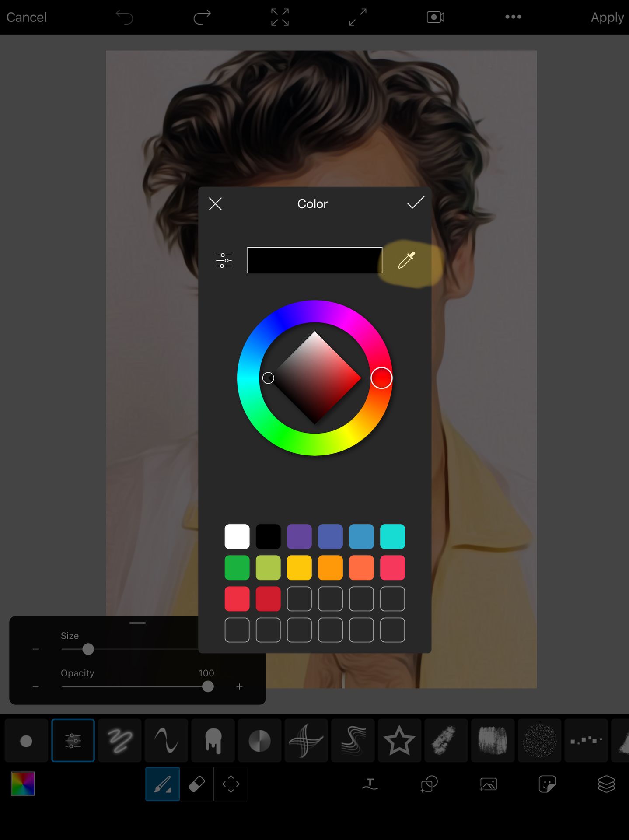The image size is (629, 840).
Task: Click the fit-to-screen collapse arrows icon
Action: click(280, 17)
